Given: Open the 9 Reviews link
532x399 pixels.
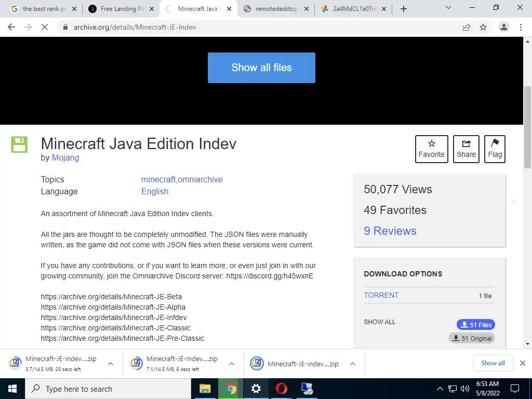Looking at the screenshot, I should (x=390, y=231).
